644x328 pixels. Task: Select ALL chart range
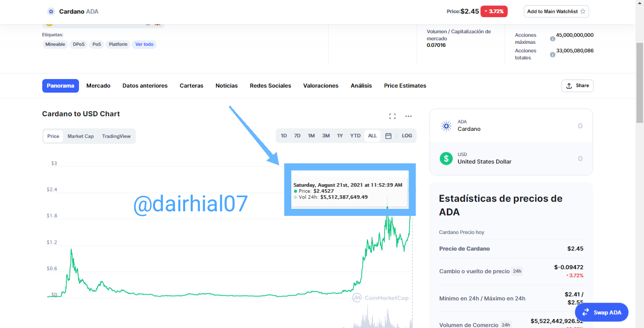tap(372, 136)
